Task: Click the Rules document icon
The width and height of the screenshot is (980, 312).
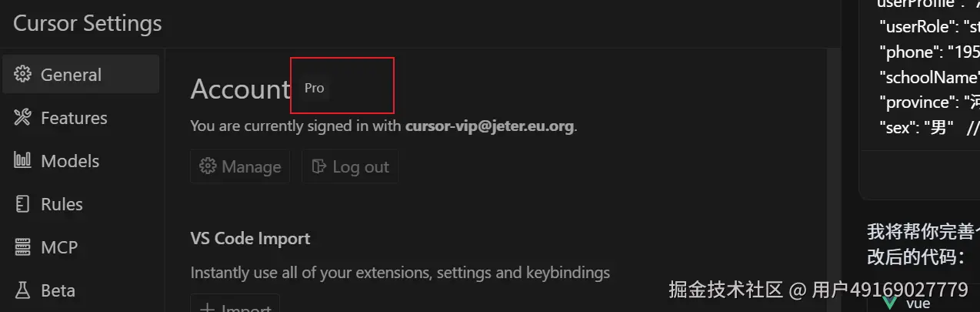Action: point(23,204)
